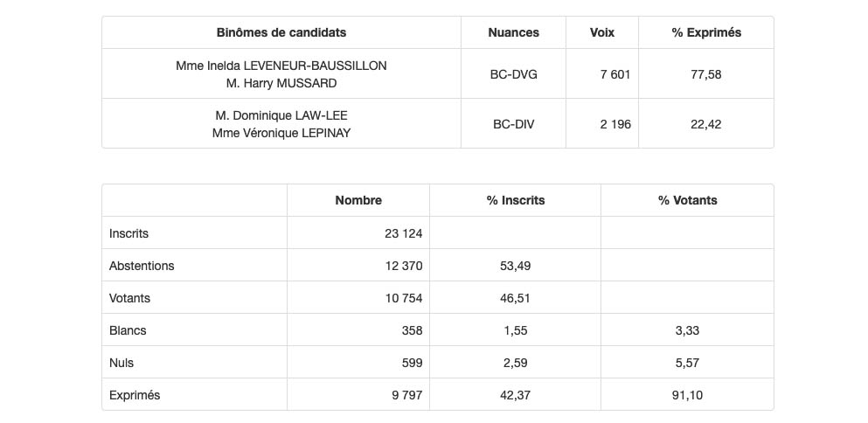Viewport: 868px width, 423px height.
Task: Select Mme Véronique LEPINAY candidate name
Action: 281,133
